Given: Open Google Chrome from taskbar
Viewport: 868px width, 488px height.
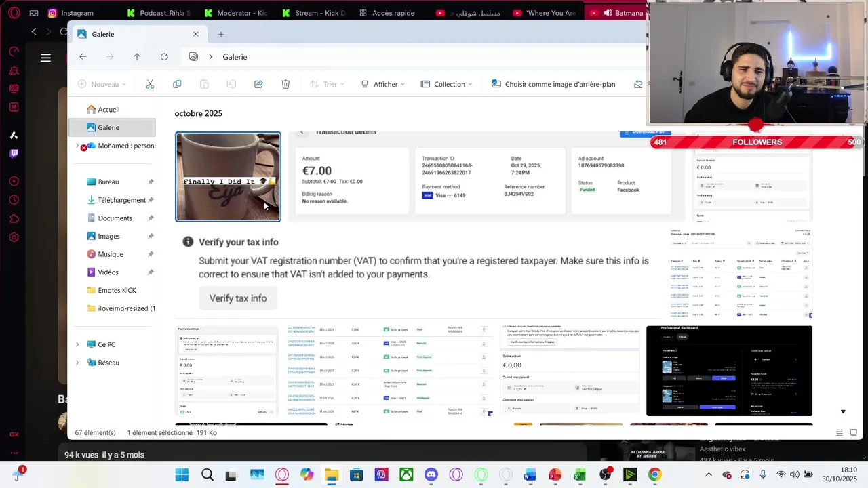Looking at the screenshot, I should [x=654, y=475].
